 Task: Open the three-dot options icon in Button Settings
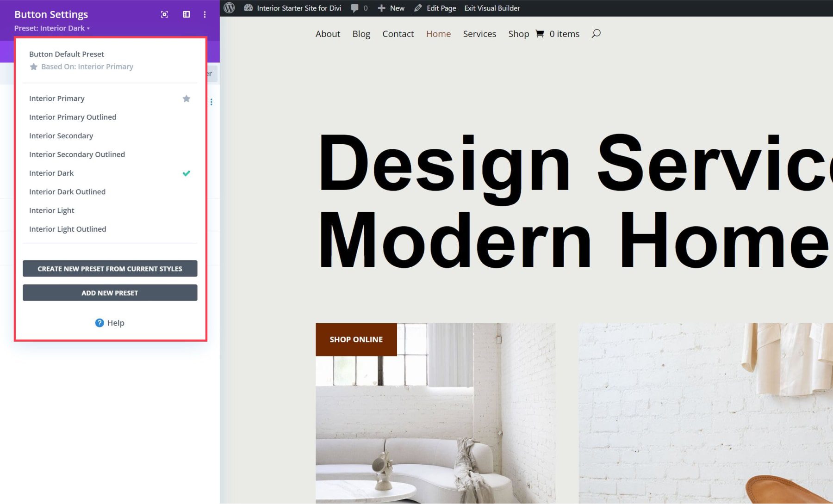pos(205,14)
